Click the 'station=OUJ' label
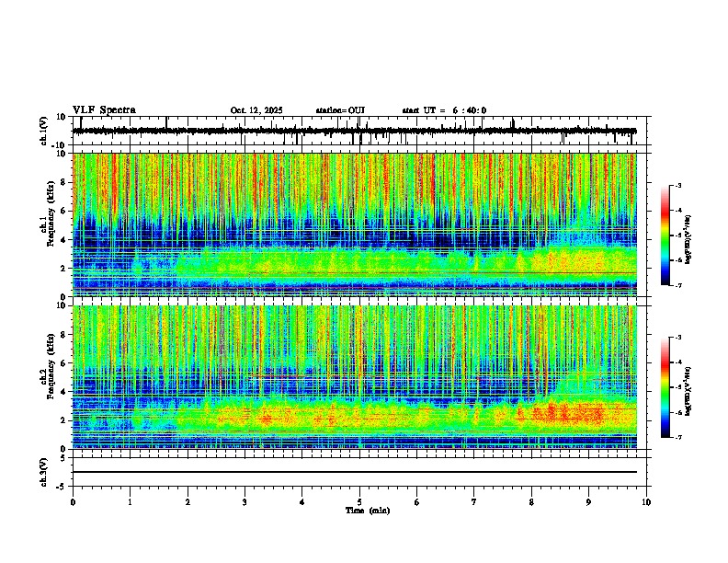 [x=340, y=110]
